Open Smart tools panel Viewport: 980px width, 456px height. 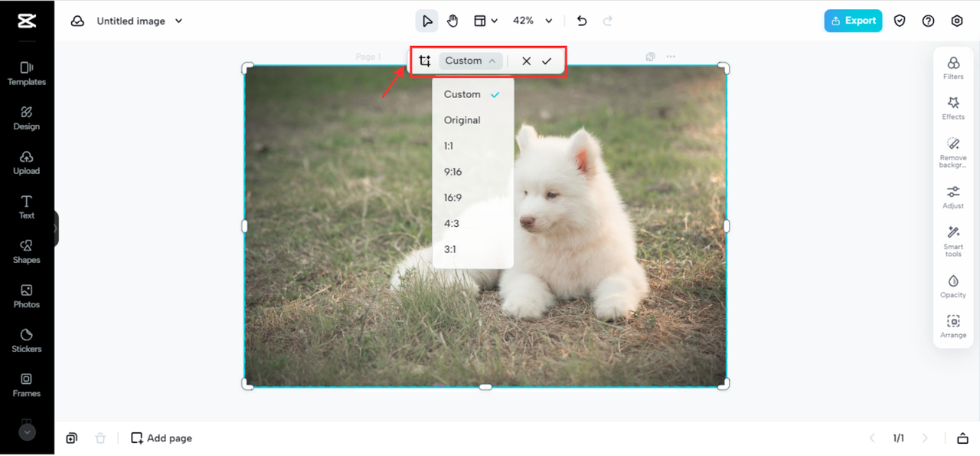(953, 241)
